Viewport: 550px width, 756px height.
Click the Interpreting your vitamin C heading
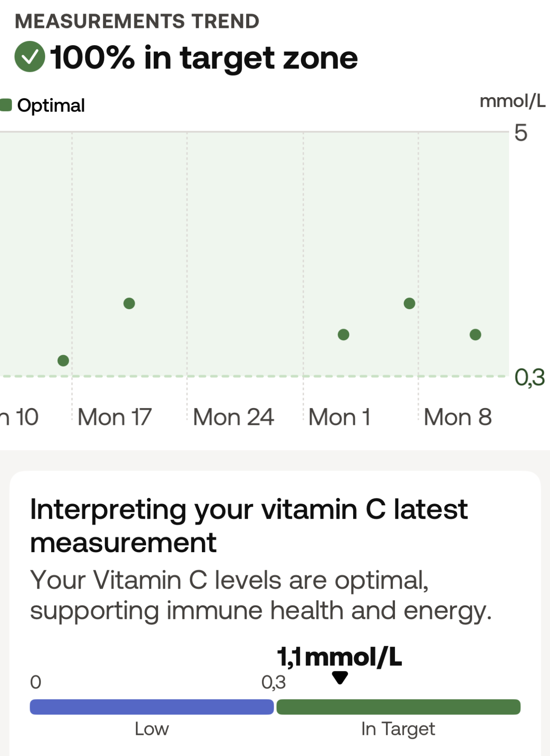(249, 526)
